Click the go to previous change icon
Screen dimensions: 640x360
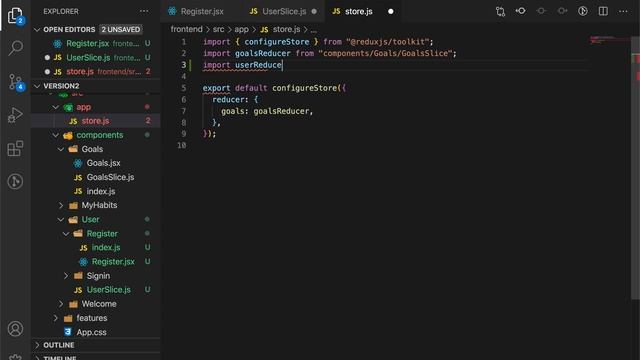[521, 11]
